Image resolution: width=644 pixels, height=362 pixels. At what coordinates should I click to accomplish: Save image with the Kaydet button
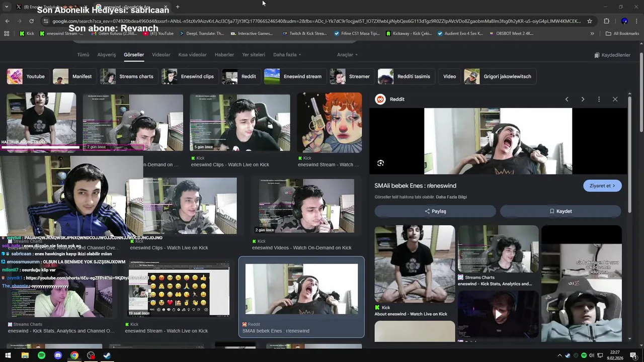560,211
